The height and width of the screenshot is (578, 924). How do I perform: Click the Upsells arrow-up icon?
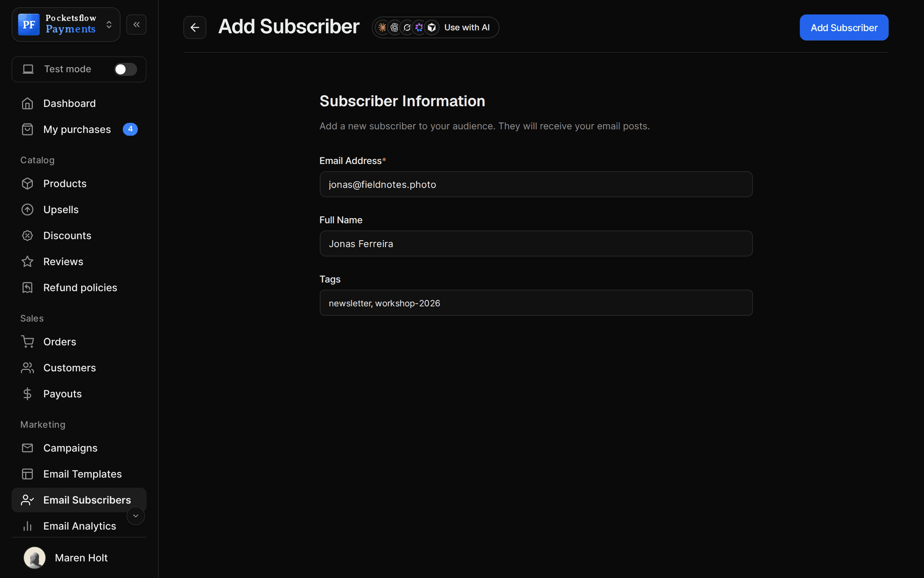click(28, 210)
